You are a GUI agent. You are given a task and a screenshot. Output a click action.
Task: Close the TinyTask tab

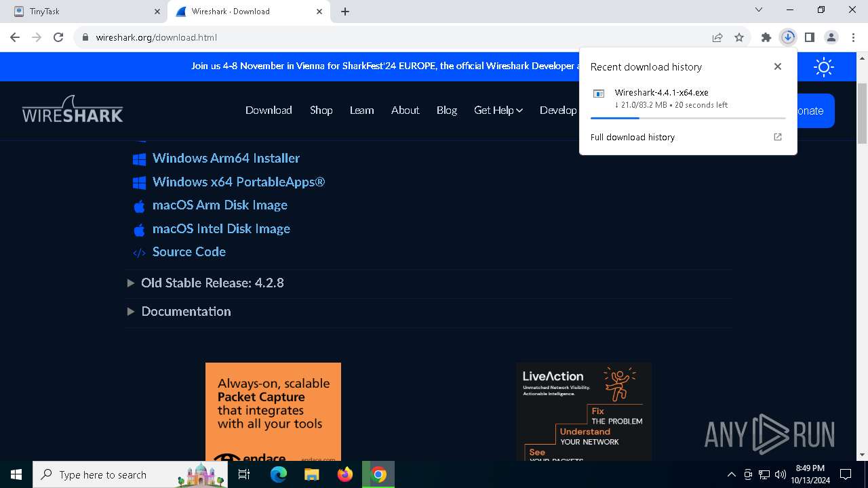click(x=157, y=12)
